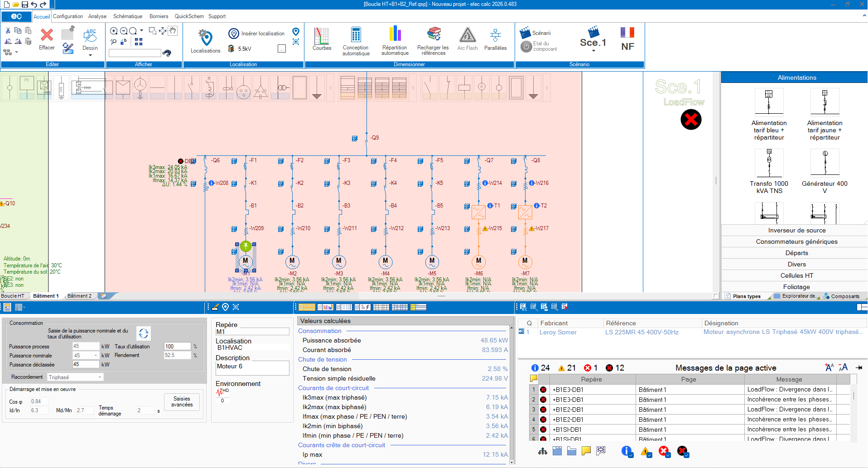Activate the pan hand tool
Viewport: 868px width, 468px height.
(x=173, y=31)
